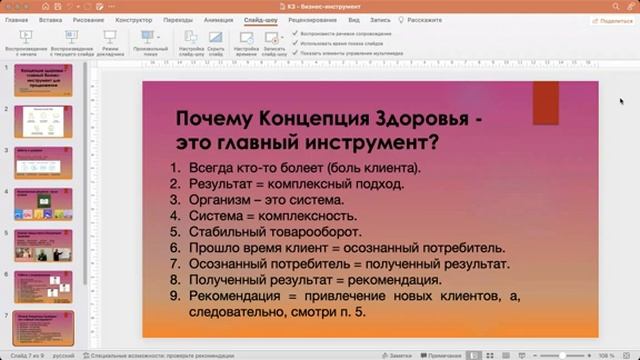Click the Home icon in the title bar
The image size is (640, 360).
point(45,7)
